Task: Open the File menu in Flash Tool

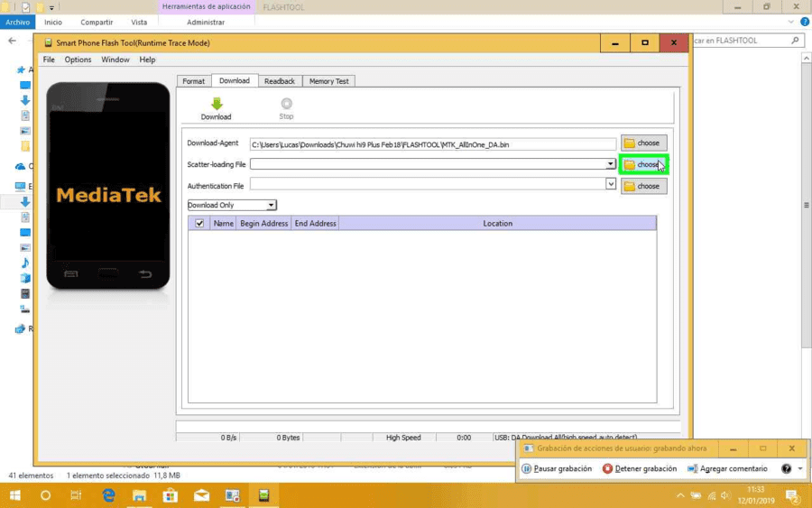Action: click(x=49, y=60)
